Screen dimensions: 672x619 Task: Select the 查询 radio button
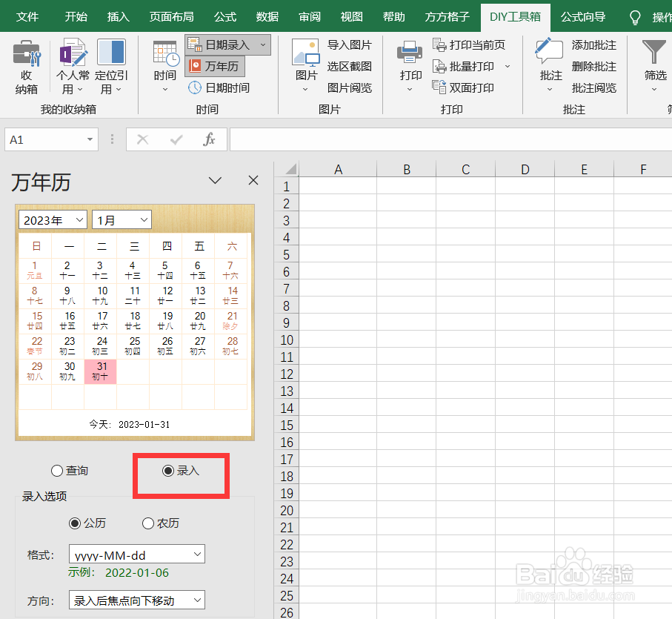pyautogui.click(x=57, y=471)
